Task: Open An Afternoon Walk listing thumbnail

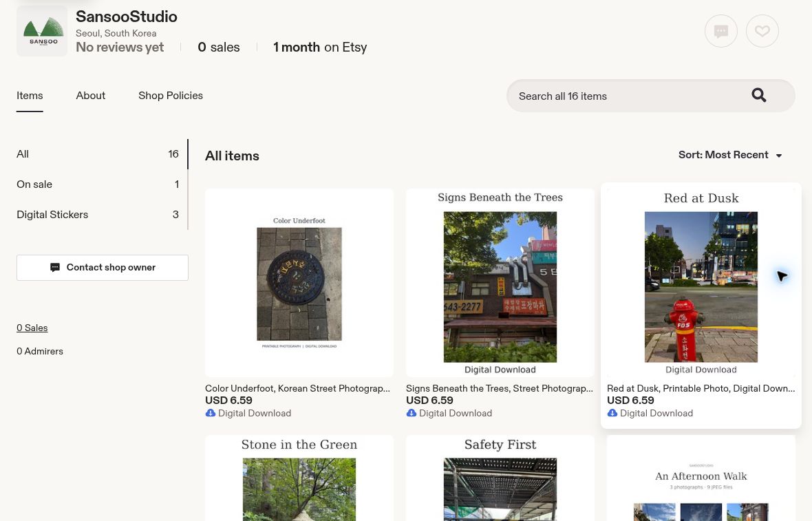Action: [x=701, y=478]
